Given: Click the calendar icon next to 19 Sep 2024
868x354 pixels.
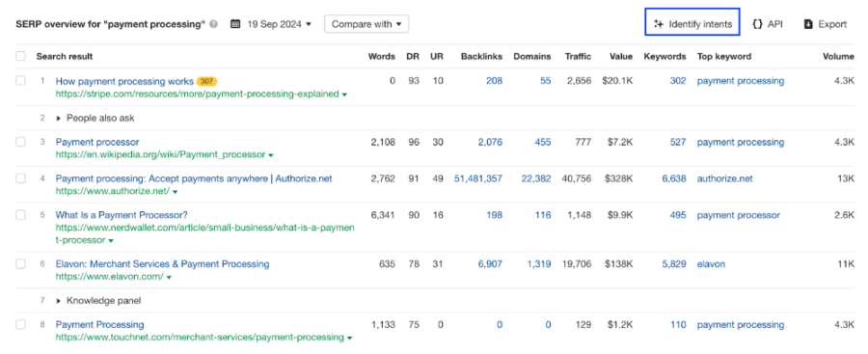Looking at the screenshot, I should (235, 24).
